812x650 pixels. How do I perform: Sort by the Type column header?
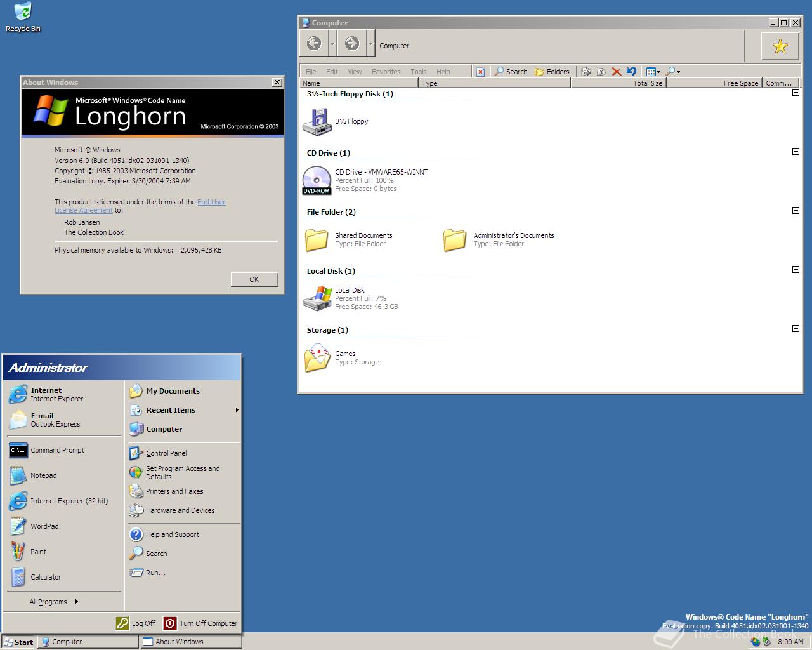tap(495, 83)
